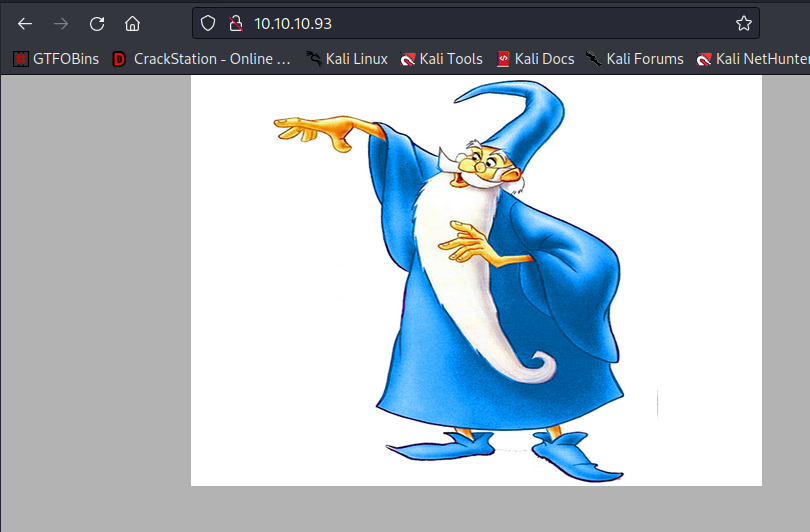Reload the current page
Viewport: 810px width, 532px height.
pos(97,24)
